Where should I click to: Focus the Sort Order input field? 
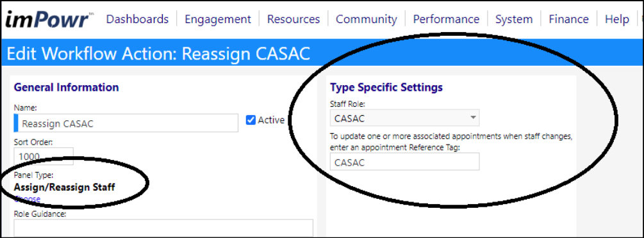pos(44,156)
